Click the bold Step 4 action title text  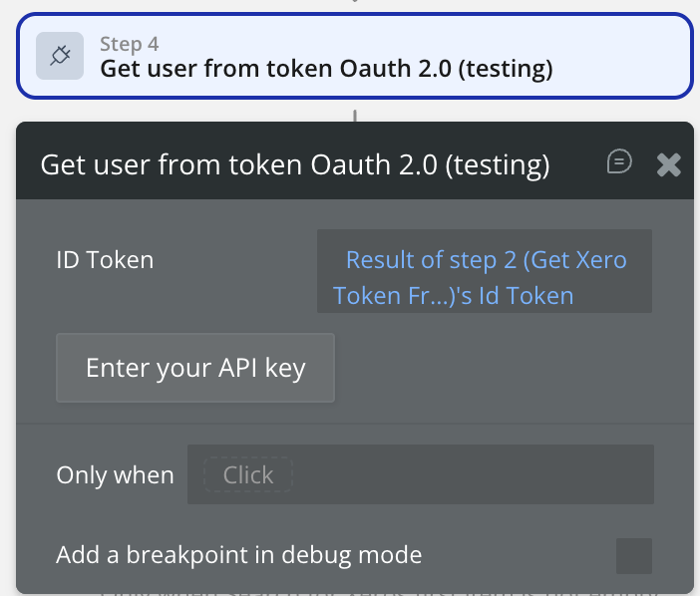(326, 69)
